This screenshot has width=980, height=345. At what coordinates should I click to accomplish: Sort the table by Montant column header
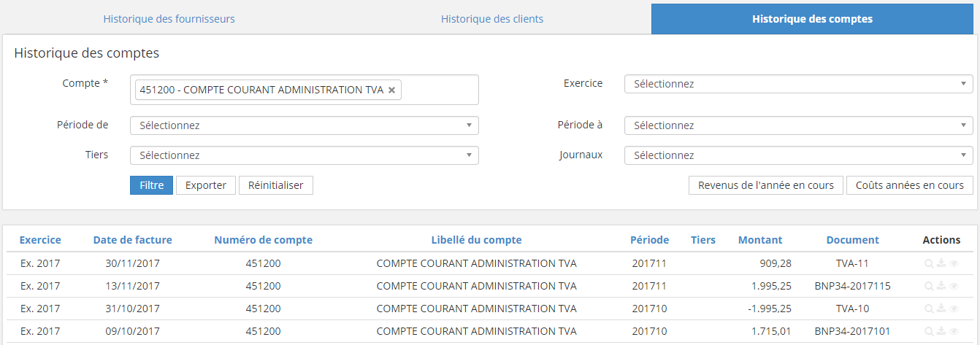[759, 240]
